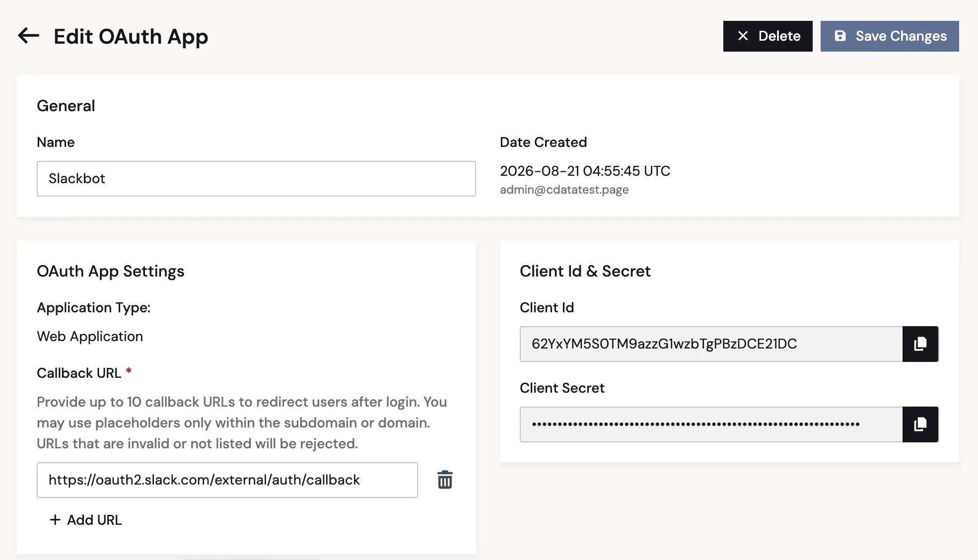Click the plus icon beside Add URL
This screenshot has height=560, width=978.
[x=55, y=520]
